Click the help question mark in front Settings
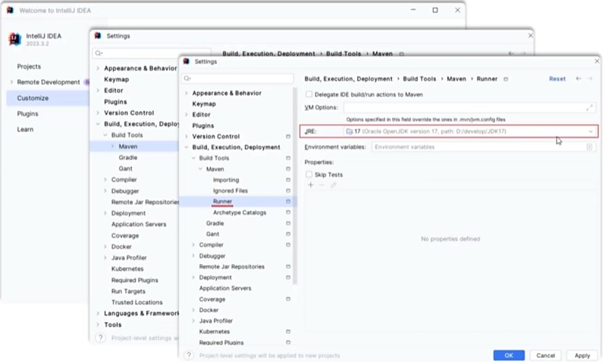 [x=189, y=355]
